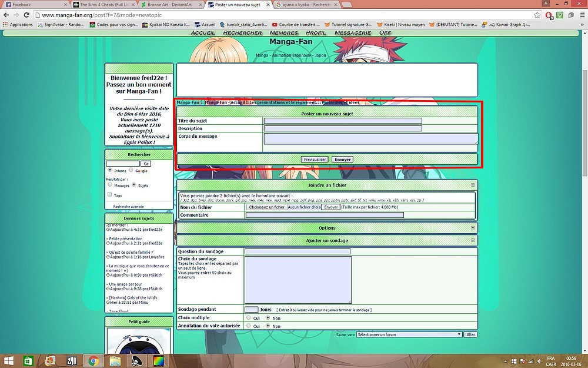Viewport: 588px width, 368px height.
Task: Open the Windows Store taskbar icon
Action: click(x=28, y=362)
